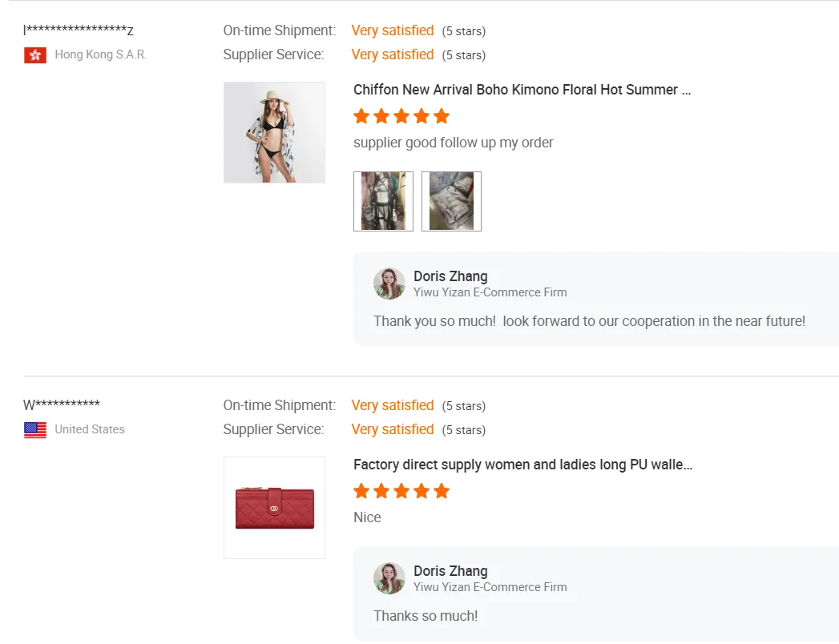
Task: Click the Hong Kong flag icon
Action: pos(35,55)
